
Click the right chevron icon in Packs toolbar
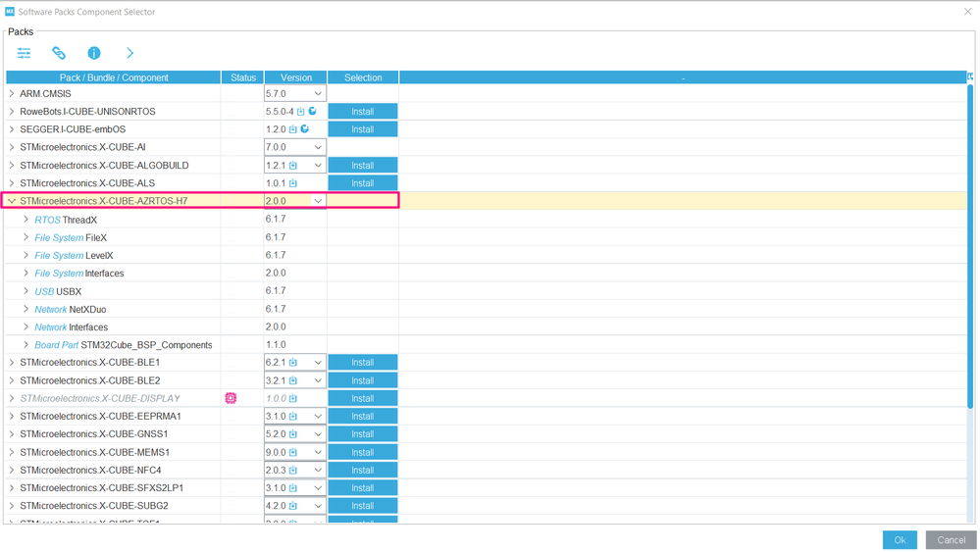coord(130,53)
